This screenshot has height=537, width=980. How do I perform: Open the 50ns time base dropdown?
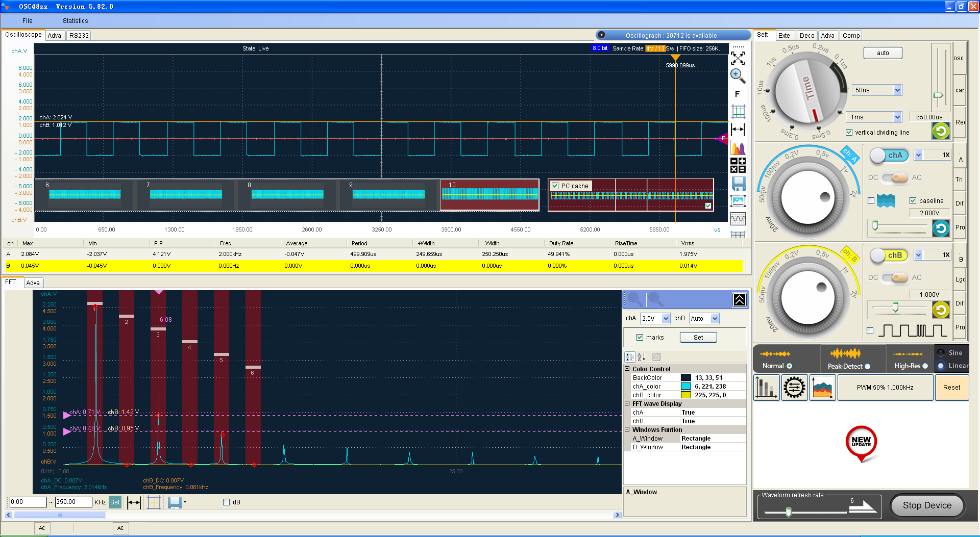pos(897,90)
